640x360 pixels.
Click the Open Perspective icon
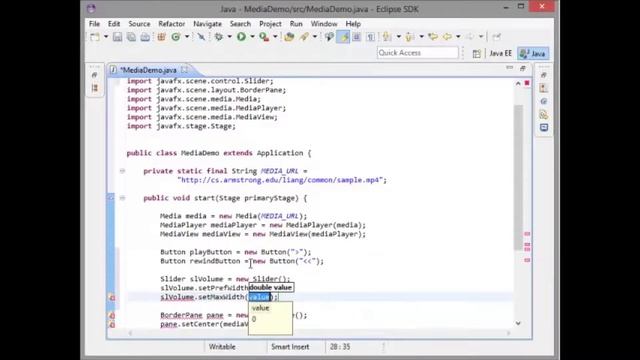[476, 54]
